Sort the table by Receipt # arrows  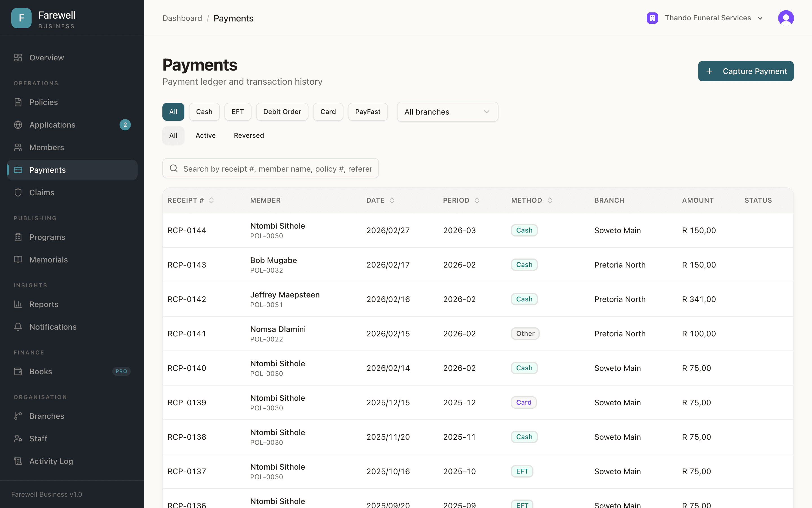point(211,200)
